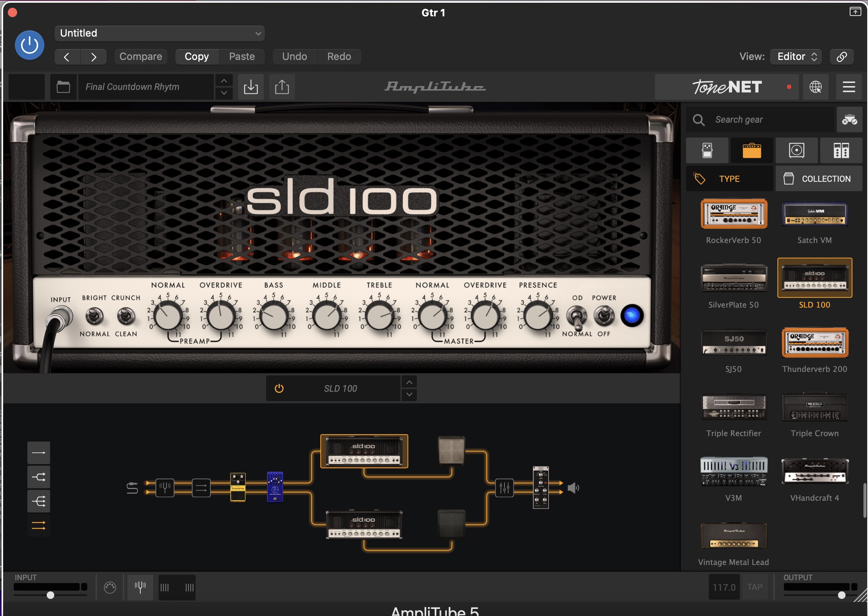This screenshot has width=868, height=616.
Task: Go to previous plugin setting arrow
Action: click(x=67, y=57)
